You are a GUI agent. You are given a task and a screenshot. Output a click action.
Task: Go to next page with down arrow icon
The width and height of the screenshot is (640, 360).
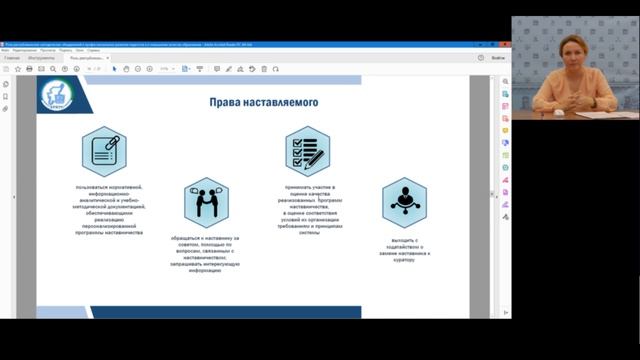coord(76,69)
